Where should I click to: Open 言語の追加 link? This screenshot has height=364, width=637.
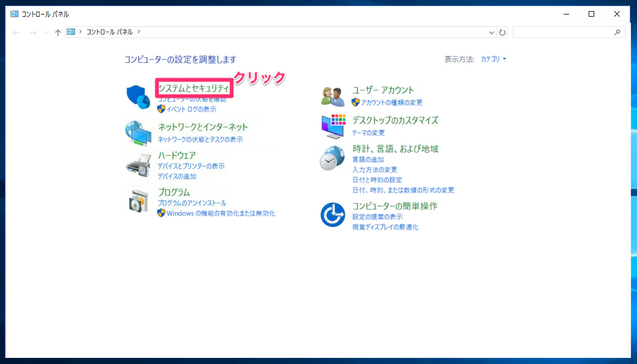pos(368,159)
